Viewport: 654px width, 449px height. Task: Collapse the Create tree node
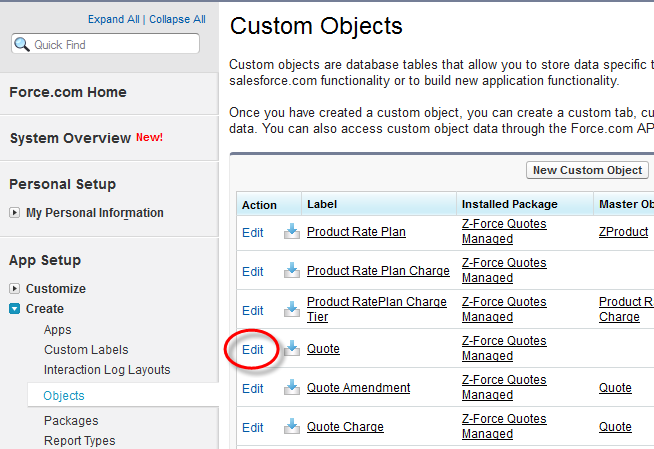click(15, 309)
